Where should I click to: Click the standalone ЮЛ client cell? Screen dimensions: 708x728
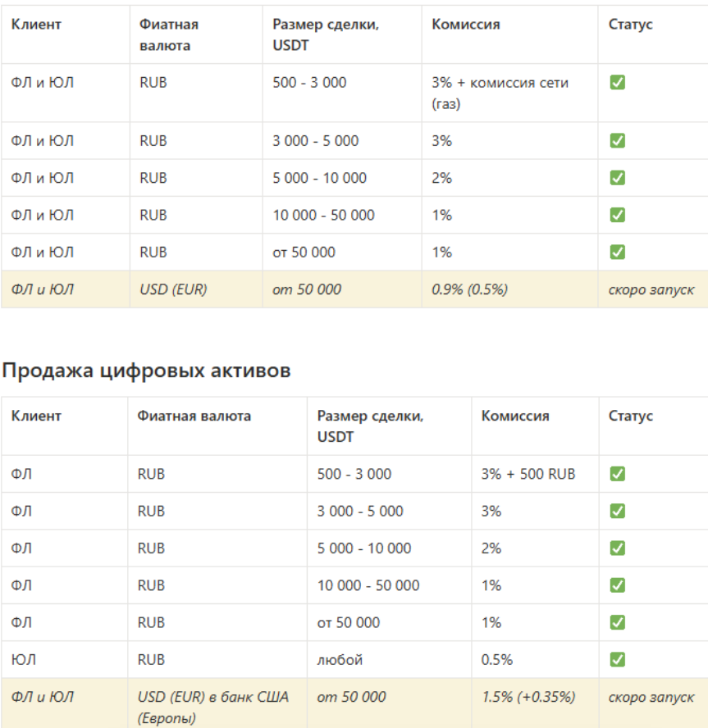(x=24, y=659)
